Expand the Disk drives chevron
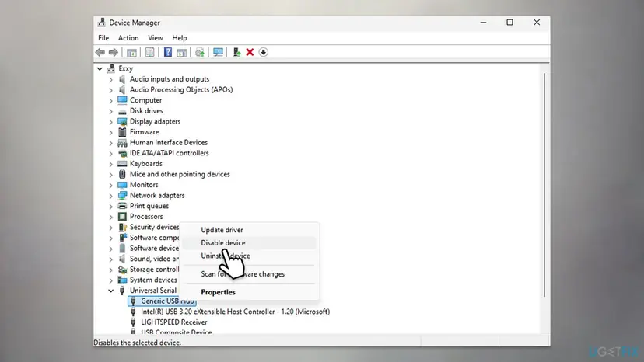This screenshot has width=644, height=362. point(111,111)
